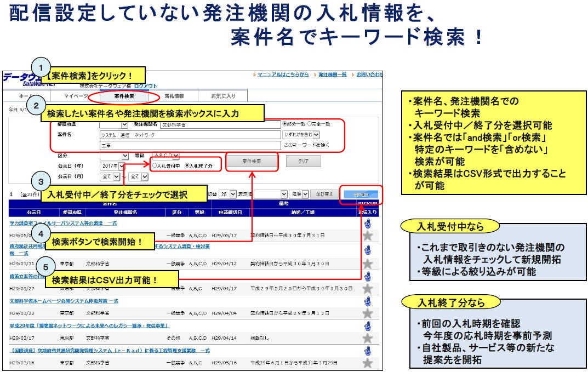Screen dimensions: 588x372
Task: Open the 降順 order dropdown
Action: point(299,194)
